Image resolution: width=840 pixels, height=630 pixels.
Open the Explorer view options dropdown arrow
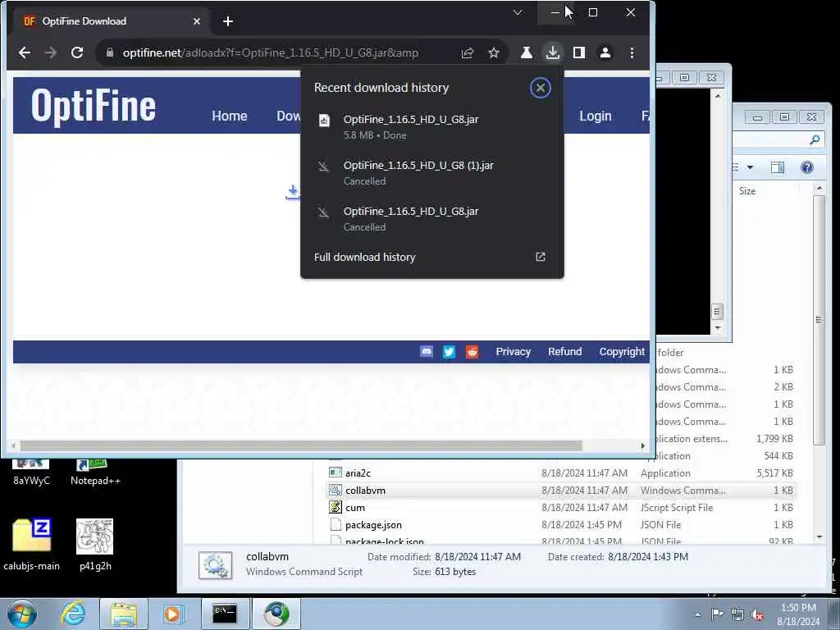[x=750, y=167]
